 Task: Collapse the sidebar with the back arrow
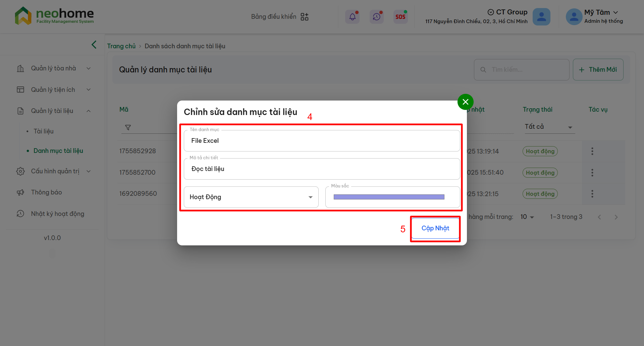click(94, 45)
